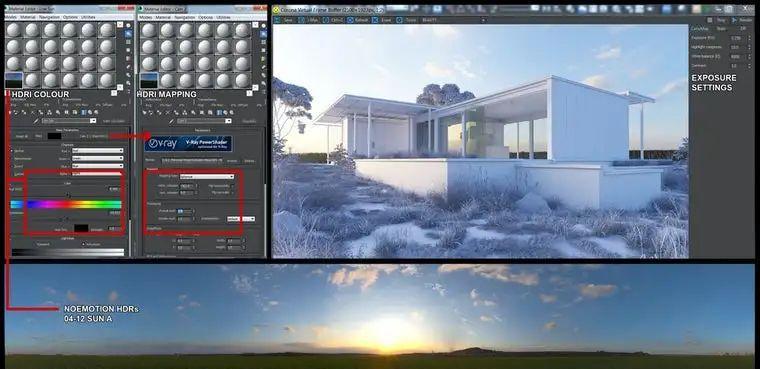This screenshot has height=369, width=760.
Task: Open the Utilities menu in the right Material Editor
Action: point(222,17)
